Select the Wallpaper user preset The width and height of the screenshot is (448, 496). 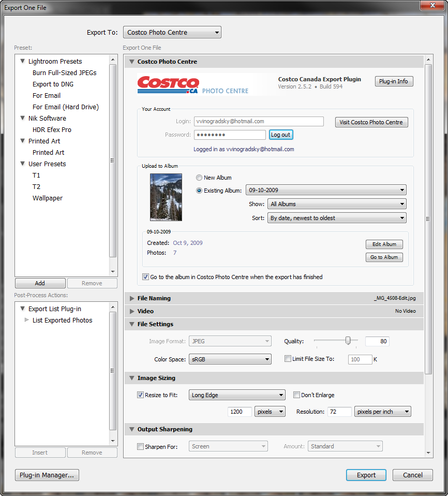click(x=48, y=198)
